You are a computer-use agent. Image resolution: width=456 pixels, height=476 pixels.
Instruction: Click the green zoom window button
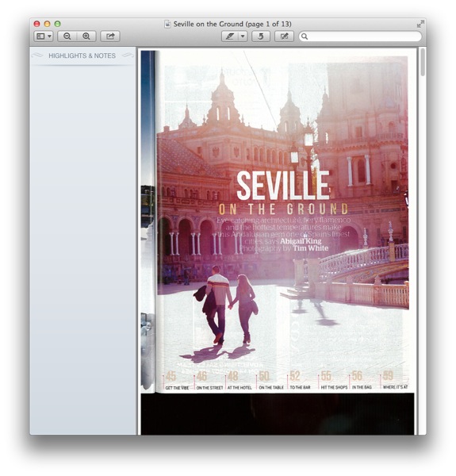tap(57, 24)
